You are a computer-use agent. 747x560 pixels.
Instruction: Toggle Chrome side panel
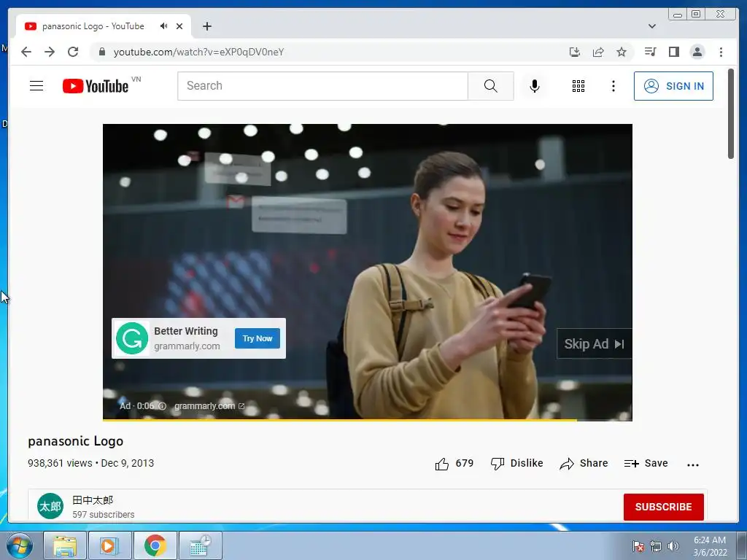click(673, 52)
